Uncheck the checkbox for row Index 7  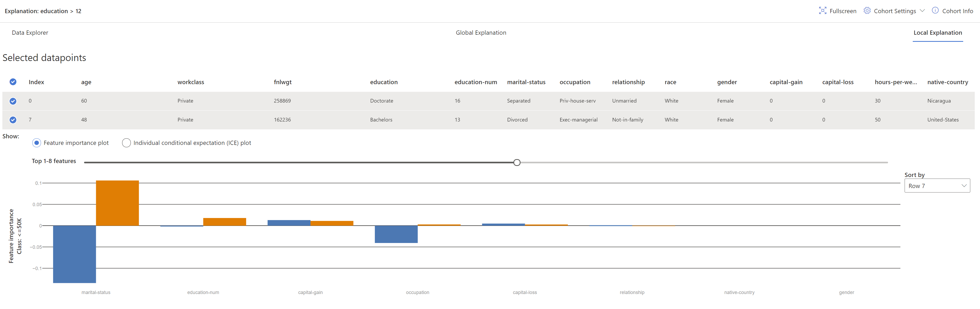tap(13, 120)
